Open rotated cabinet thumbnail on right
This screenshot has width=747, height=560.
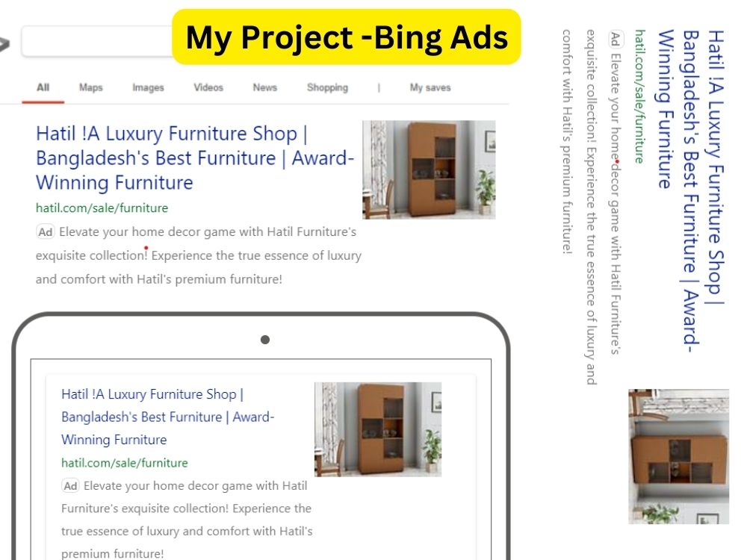coord(678,457)
